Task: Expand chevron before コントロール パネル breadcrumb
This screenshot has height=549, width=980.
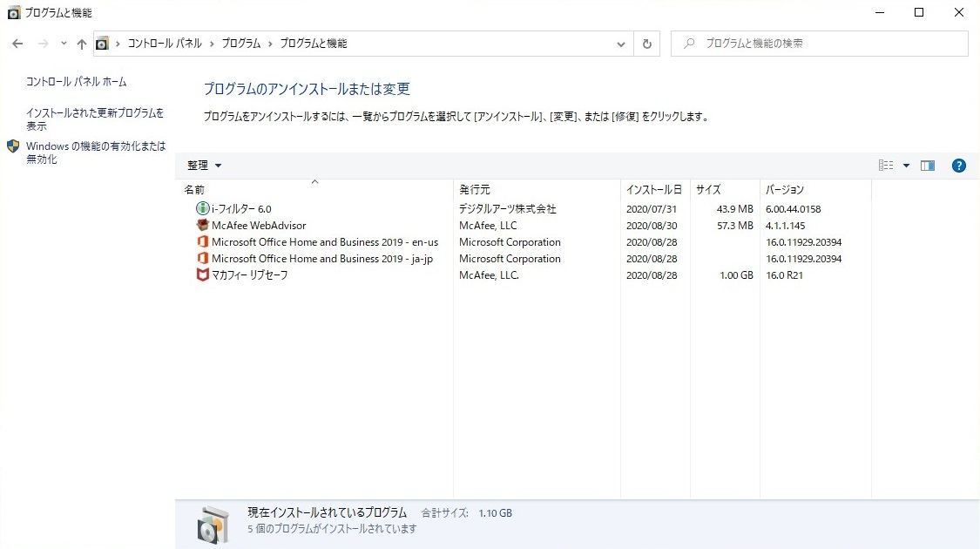Action: click(118, 44)
